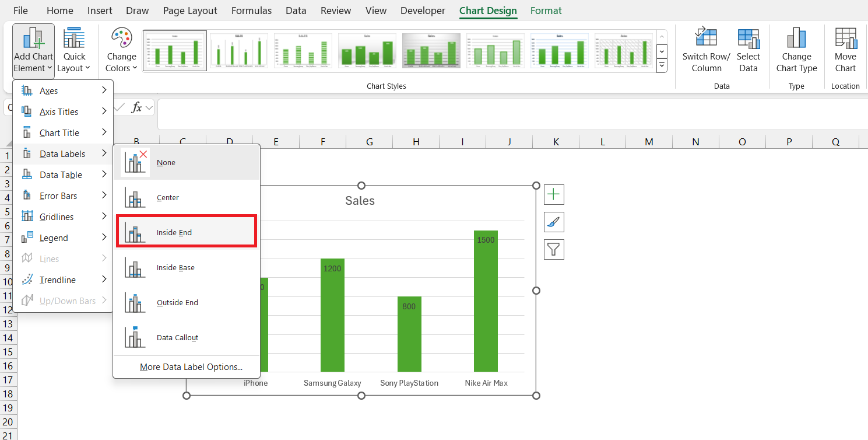Click the Samsung Galaxy axis label
Viewport: 868px width, 440px height.
(x=332, y=383)
